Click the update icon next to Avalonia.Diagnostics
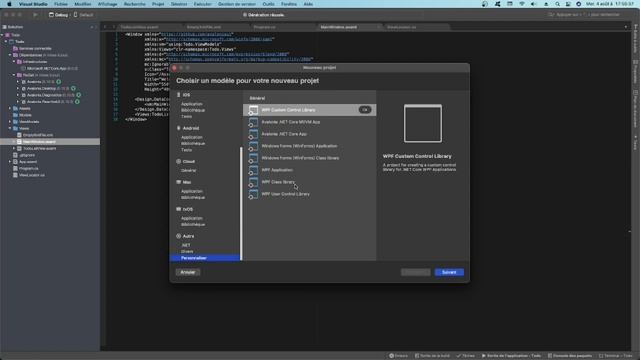Screen dimensions: 640x360 79,95
